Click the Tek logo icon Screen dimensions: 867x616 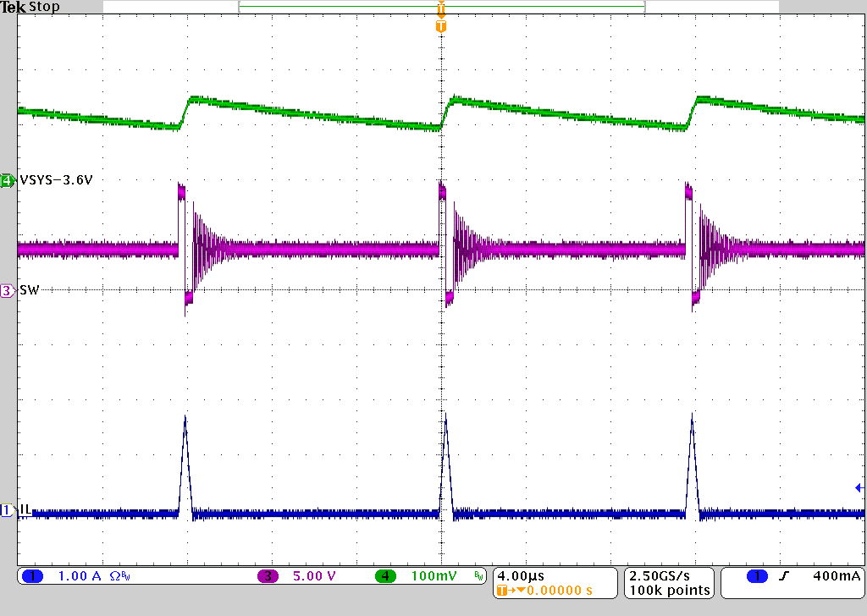13,7
